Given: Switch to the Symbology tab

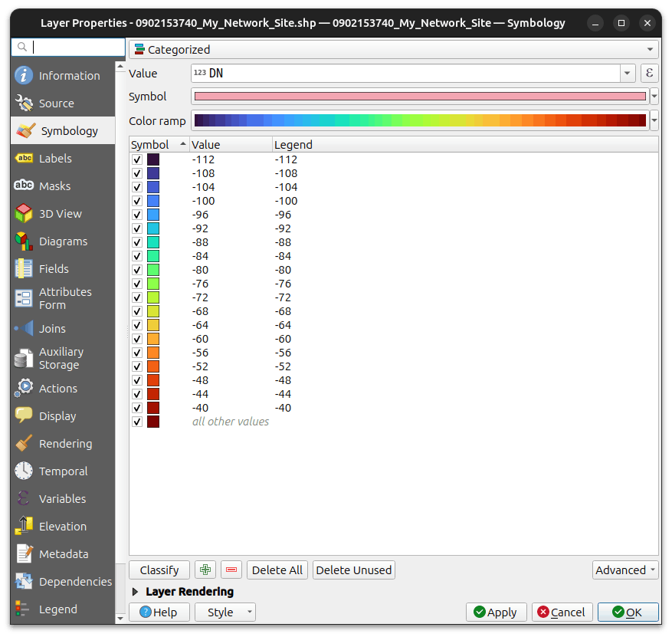Looking at the screenshot, I should pyautogui.click(x=63, y=131).
